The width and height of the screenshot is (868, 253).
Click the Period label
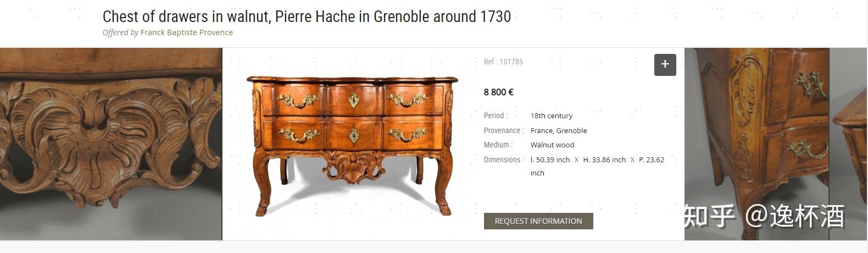(x=496, y=116)
